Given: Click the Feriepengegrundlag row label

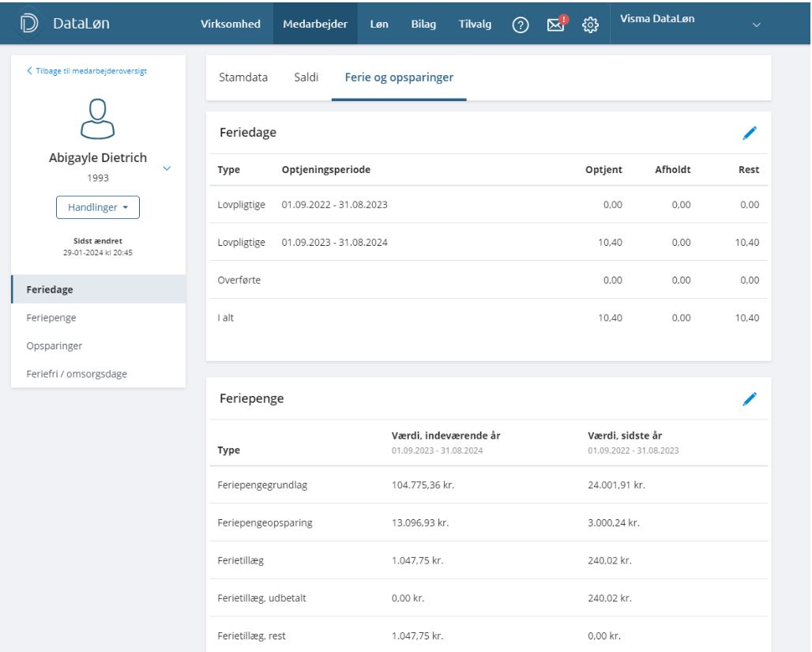Looking at the screenshot, I should tap(262, 485).
